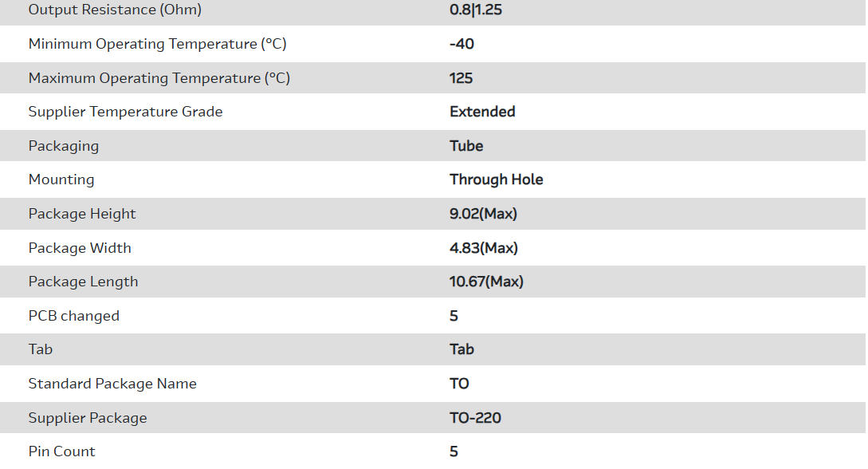The height and width of the screenshot is (469, 868).
Task: Click the Standard Package Name label
Action: click(112, 384)
